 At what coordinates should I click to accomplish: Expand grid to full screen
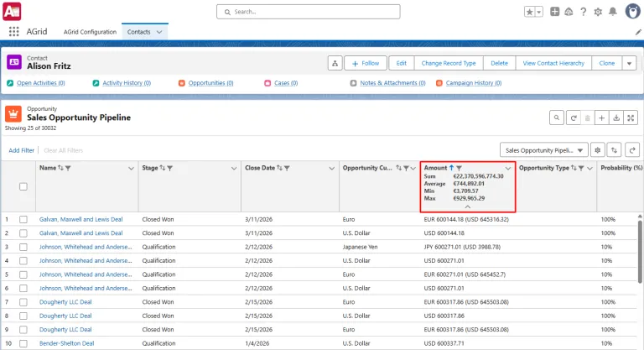coord(631,118)
